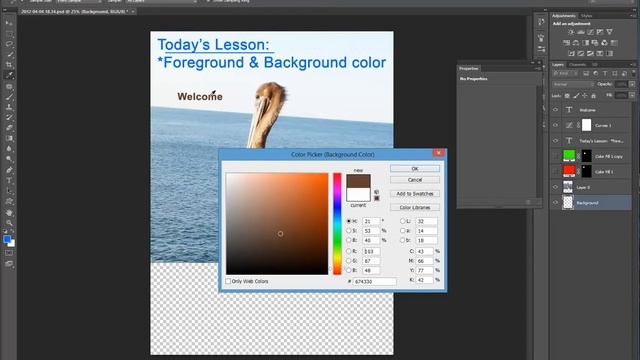
Task: Open the layer Opacity slider arrow
Action: click(632, 84)
